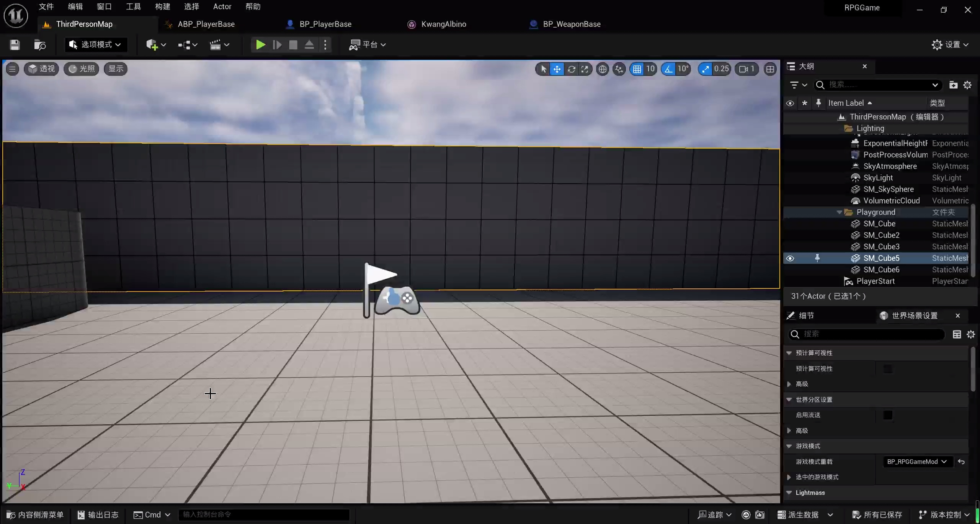Switch to the BP_WeaponBase tab
Viewport: 980px width, 524px height.
click(571, 24)
